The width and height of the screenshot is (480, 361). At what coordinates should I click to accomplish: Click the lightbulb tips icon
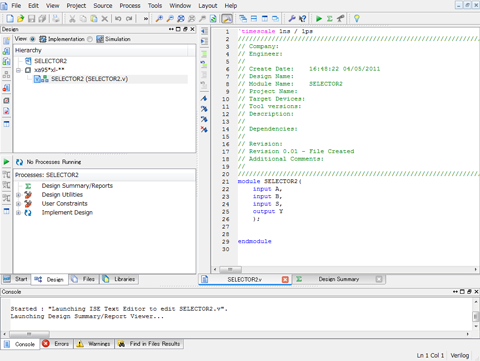point(357,19)
